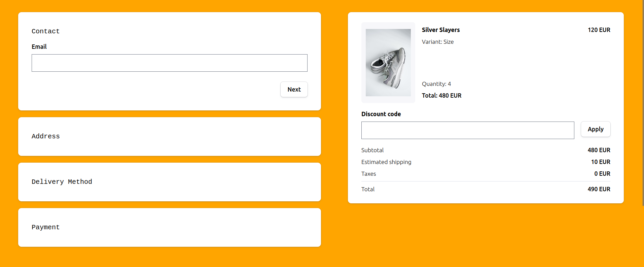Click the Email label above the input
The height and width of the screenshot is (267, 644).
39,47
